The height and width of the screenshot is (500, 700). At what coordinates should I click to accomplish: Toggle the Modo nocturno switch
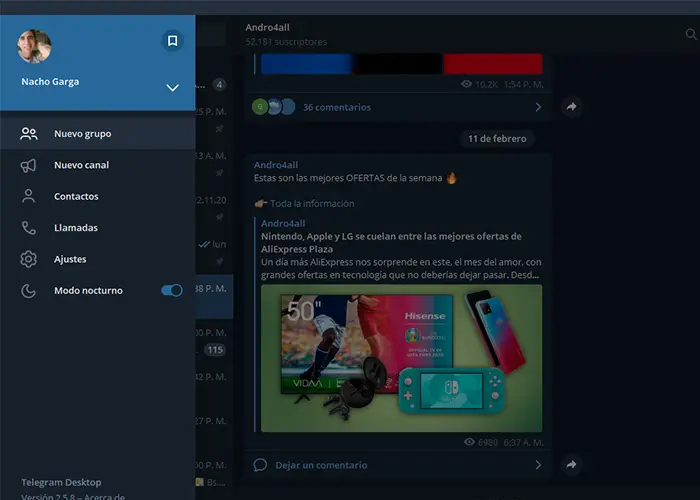pos(172,290)
